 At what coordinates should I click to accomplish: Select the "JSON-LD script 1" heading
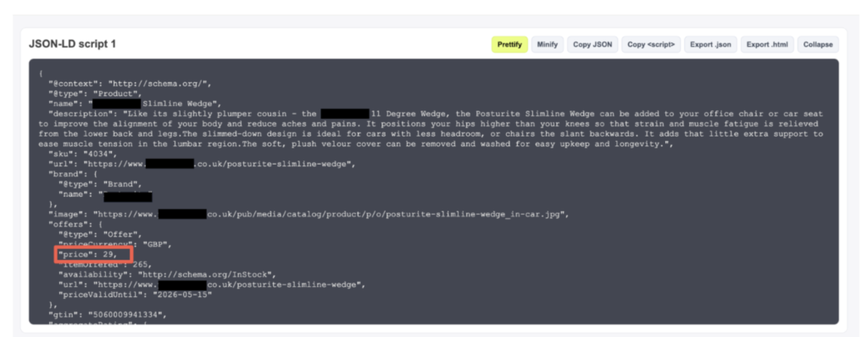coord(73,44)
